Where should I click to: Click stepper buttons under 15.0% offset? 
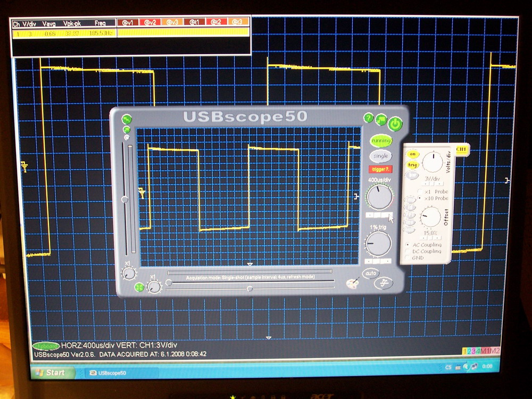coord(430,238)
